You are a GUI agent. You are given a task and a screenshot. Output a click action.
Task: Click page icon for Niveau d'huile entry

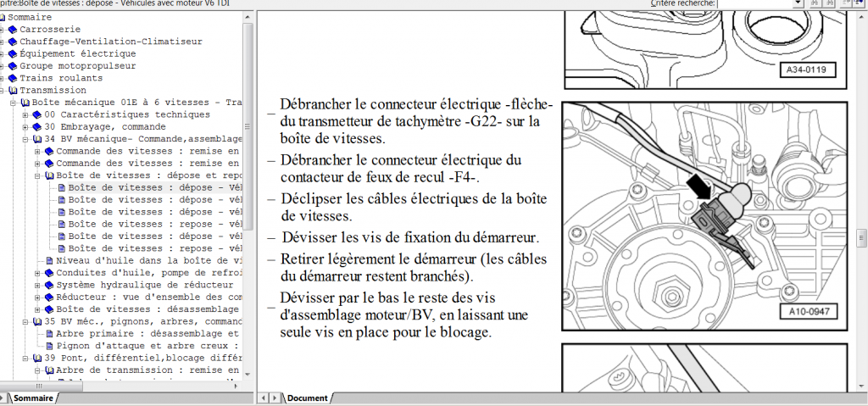pos(49,261)
